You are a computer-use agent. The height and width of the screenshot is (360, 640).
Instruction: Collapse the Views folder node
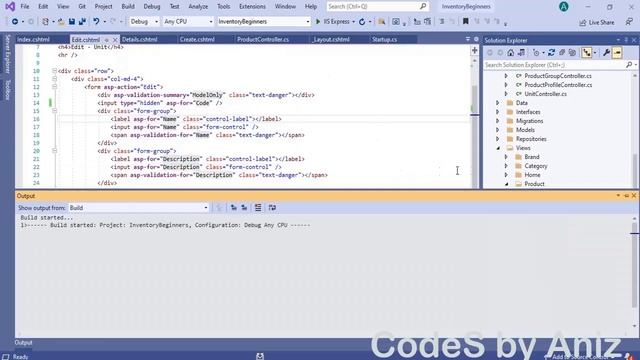pyautogui.click(x=498, y=148)
